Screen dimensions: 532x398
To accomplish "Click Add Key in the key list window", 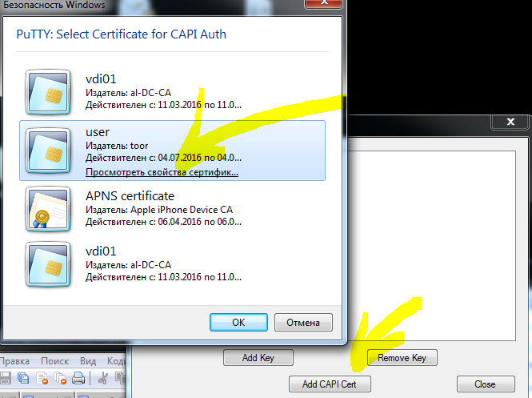I will click(258, 358).
